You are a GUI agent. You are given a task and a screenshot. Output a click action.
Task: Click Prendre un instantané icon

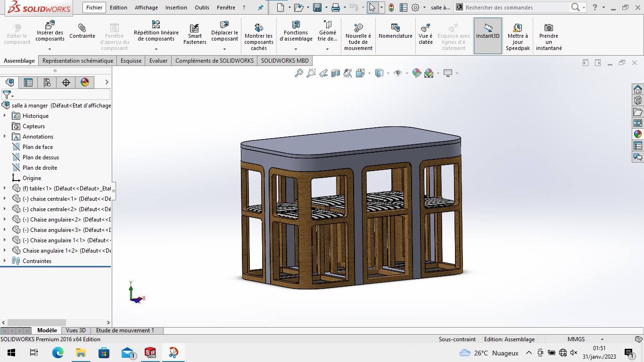(x=549, y=28)
